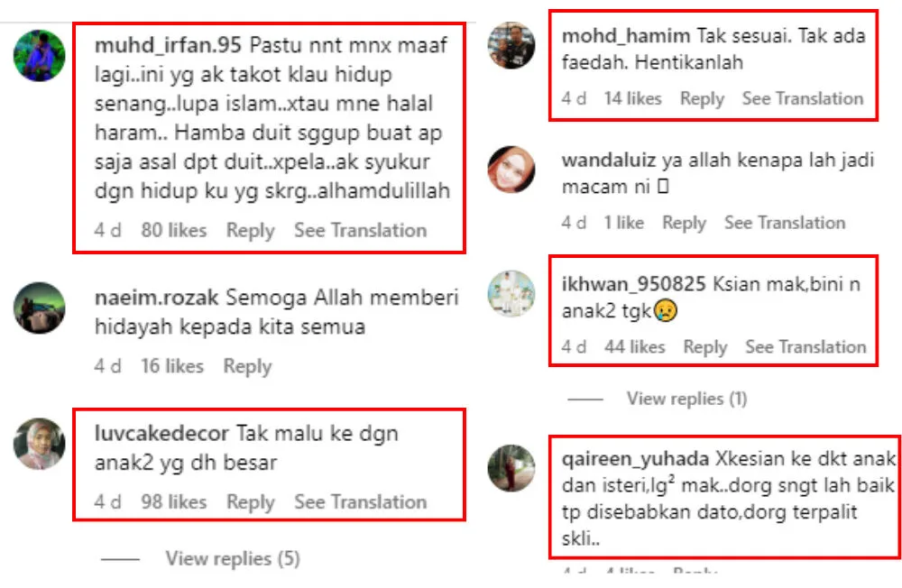
Task: Open mohd_hamim's profile picture
Action: coord(511,45)
